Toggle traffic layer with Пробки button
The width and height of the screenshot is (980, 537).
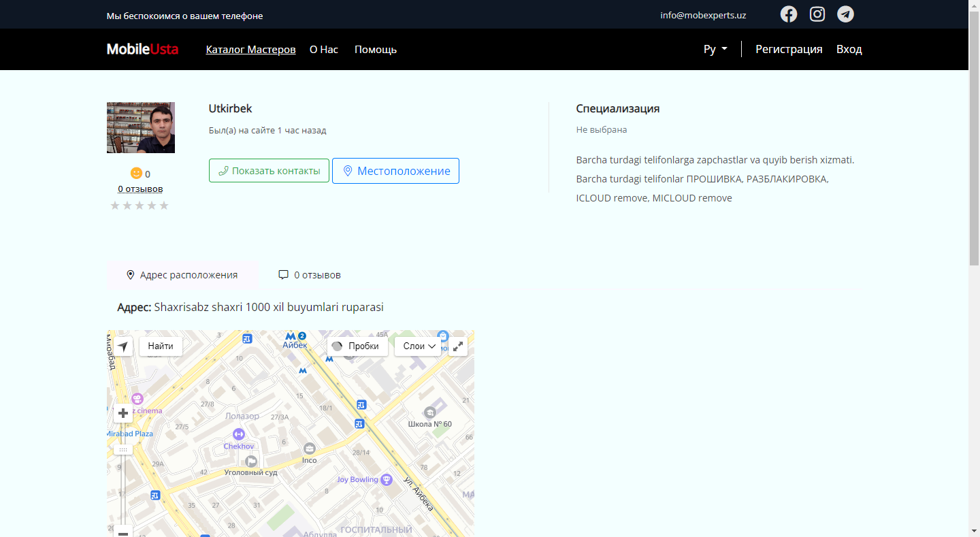coord(355,346)
